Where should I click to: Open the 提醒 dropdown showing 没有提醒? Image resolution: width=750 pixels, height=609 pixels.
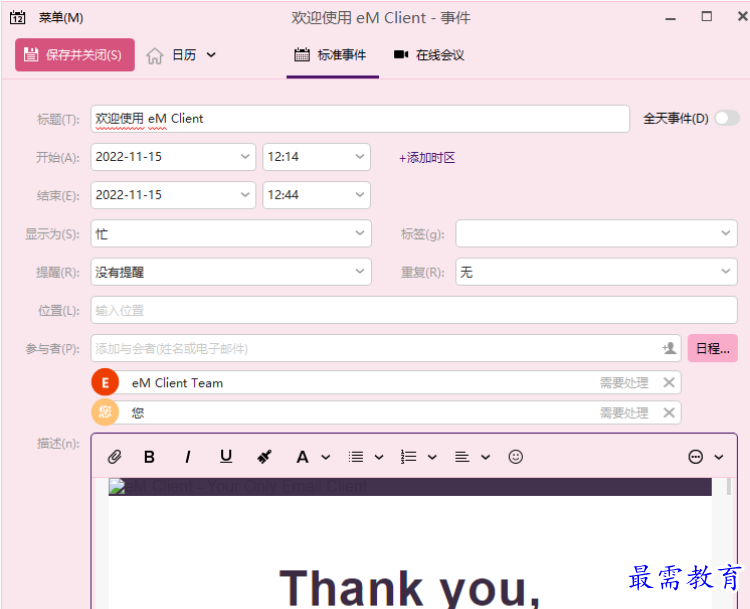coord(231,272)
